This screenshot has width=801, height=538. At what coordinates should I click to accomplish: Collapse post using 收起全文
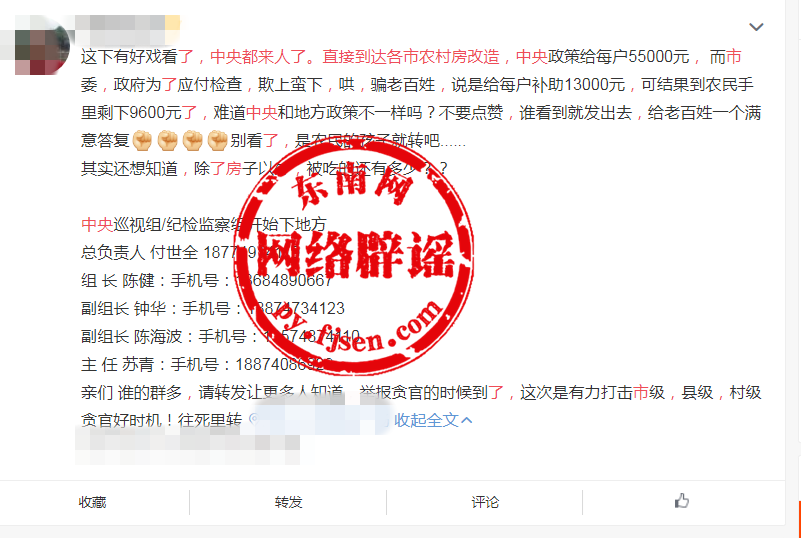[433, 420]
